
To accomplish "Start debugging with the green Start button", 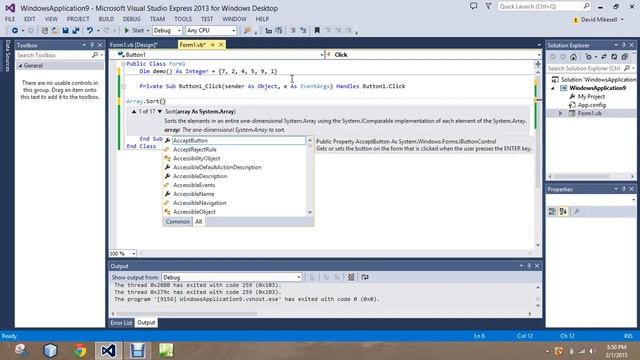I will (134, 31).
